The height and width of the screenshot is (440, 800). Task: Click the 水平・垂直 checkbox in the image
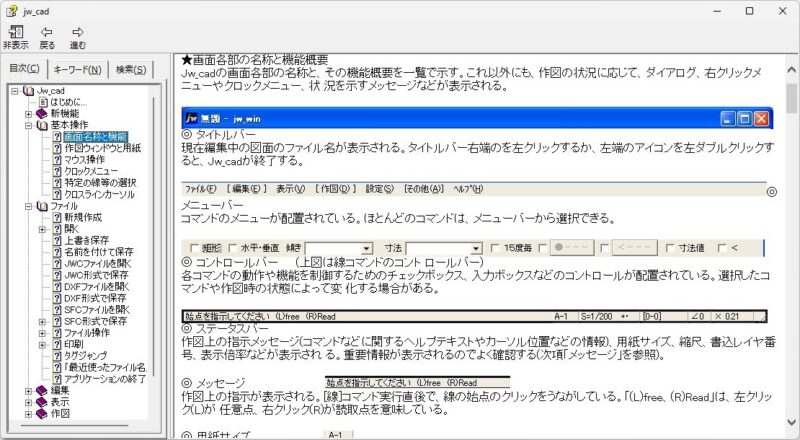pyautogui.click(x=233, y=248)
